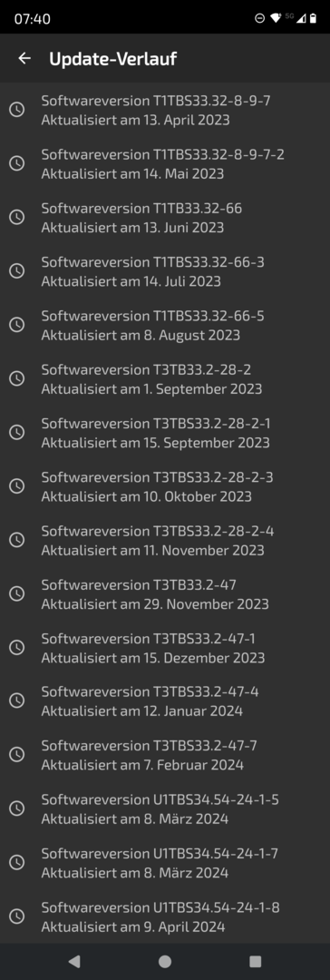
Task: Select Softwareversion U1TBS34.54-24-1-5 entry
Action: click(x=165, y=808)
